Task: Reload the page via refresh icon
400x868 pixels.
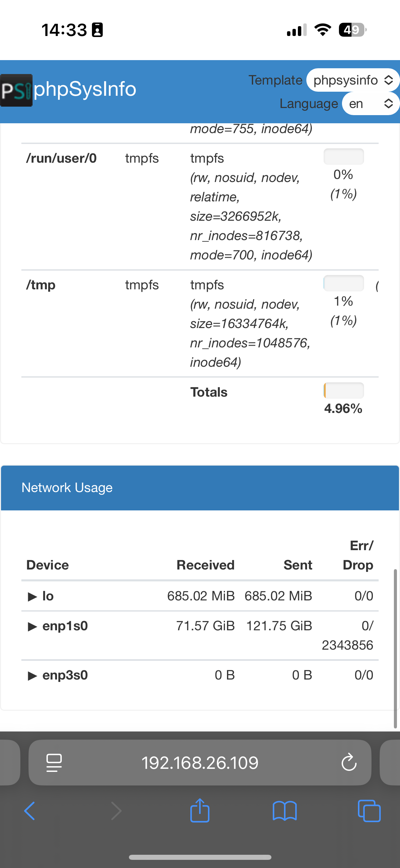Action: click(x=349, y=763)
